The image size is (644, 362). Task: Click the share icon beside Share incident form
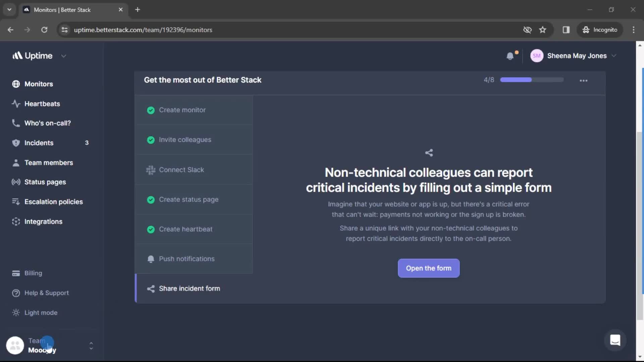(151, 289)
